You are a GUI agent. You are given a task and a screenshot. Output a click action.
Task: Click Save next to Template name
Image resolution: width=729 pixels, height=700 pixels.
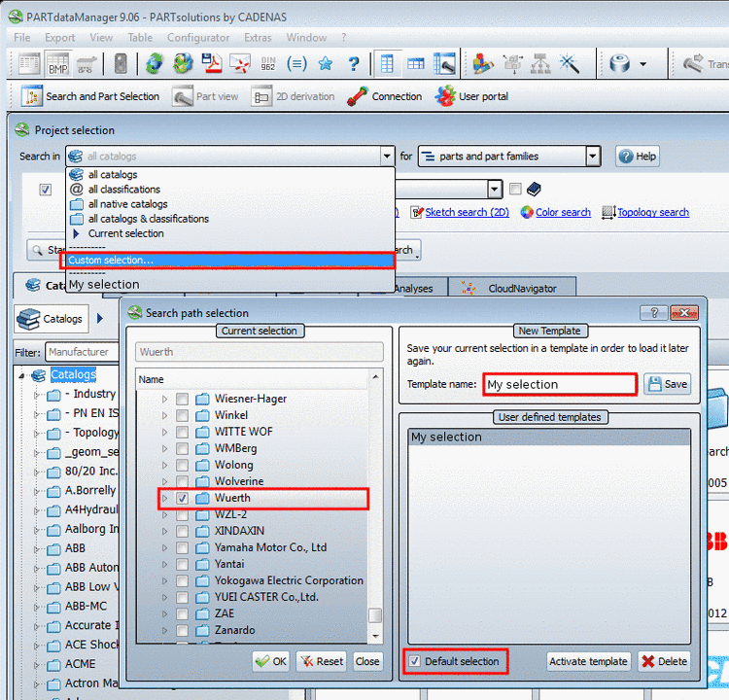668,384
